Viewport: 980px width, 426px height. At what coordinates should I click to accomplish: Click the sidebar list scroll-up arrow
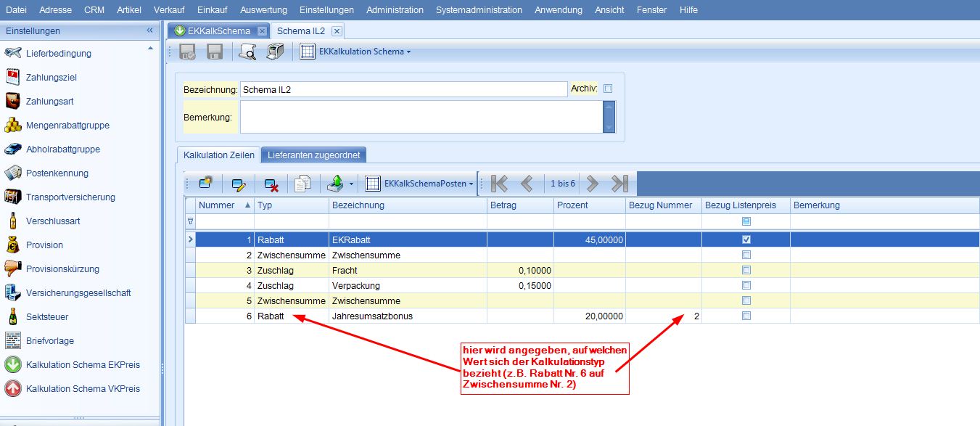[151, 48]
